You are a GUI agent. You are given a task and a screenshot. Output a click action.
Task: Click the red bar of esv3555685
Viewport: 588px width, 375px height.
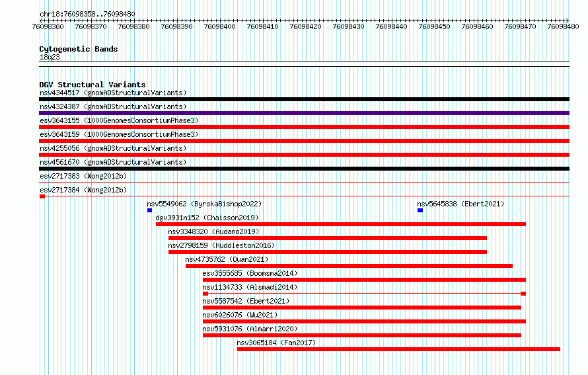coord(364,280)
